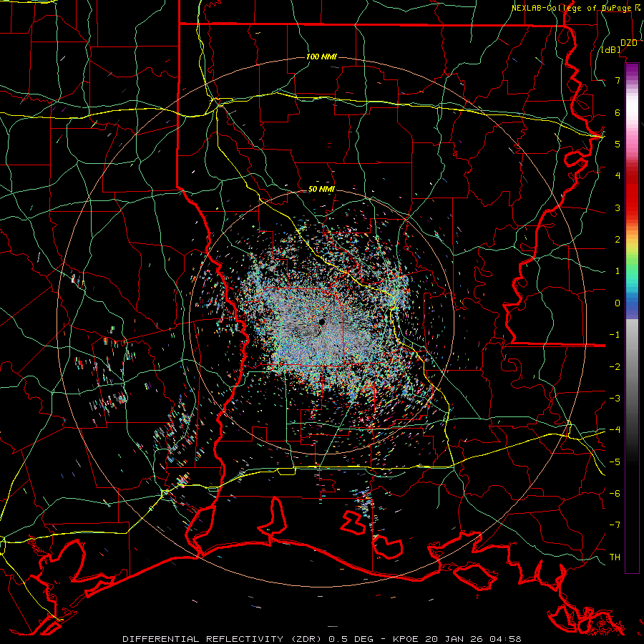Click the 7 dB label on the scale

click(618, 80)
